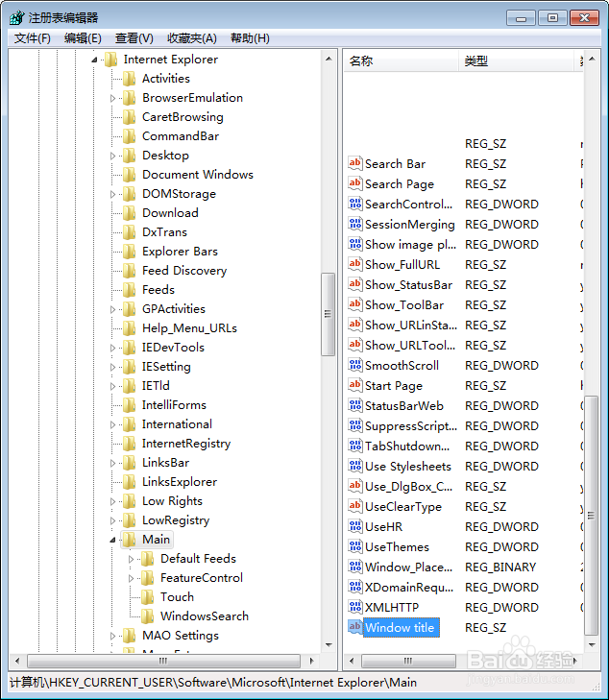Expand the MAO Settings key
Screen dimensions: 609x700
coord(112,636)
